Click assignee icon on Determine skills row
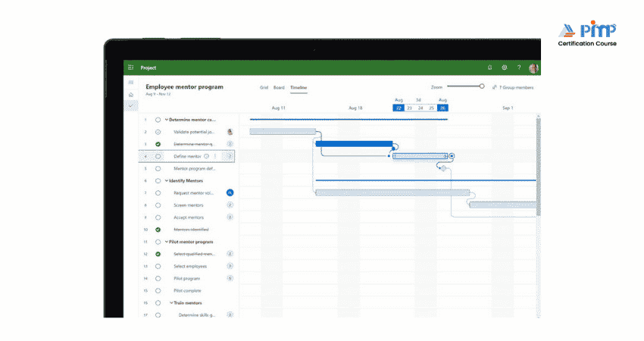 [x=230, y=314]
